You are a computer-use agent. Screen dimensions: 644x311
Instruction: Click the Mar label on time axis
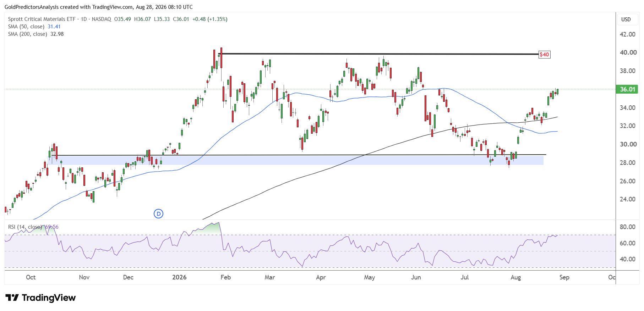270,277
